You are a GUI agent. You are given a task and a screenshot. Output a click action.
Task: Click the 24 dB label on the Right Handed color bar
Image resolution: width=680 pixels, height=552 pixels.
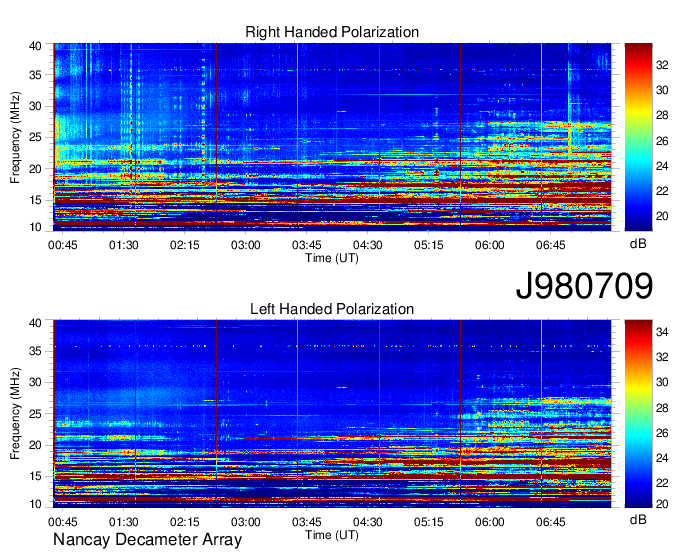tap(662, 166)
